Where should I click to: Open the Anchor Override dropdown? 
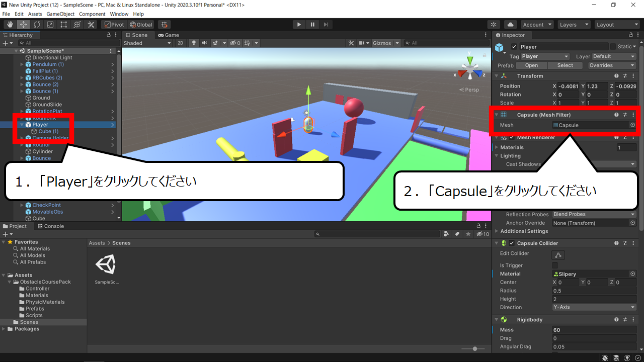coord(594,223)
